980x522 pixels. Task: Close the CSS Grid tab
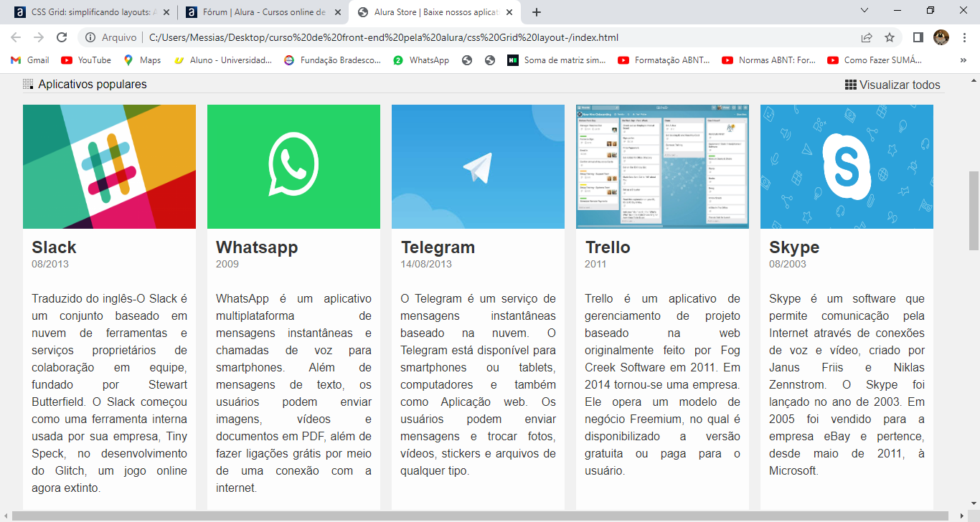(x=166, y=12)
